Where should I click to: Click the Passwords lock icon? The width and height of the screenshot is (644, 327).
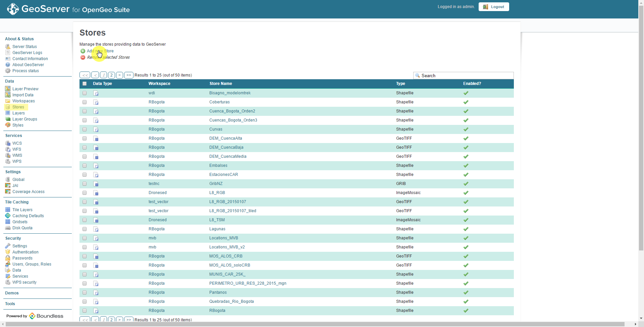click(x=8, y=258)
